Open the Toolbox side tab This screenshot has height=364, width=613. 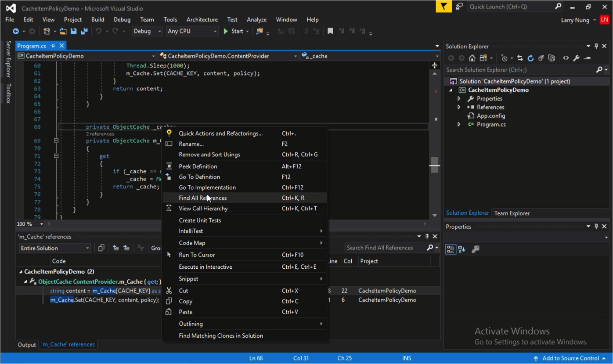[8, 93]
